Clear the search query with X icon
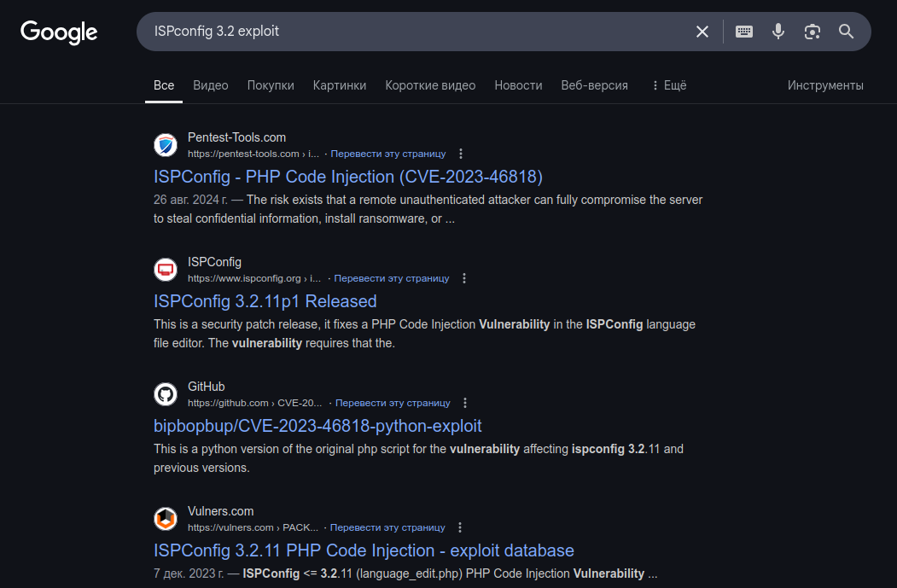 tap(702, 32)
